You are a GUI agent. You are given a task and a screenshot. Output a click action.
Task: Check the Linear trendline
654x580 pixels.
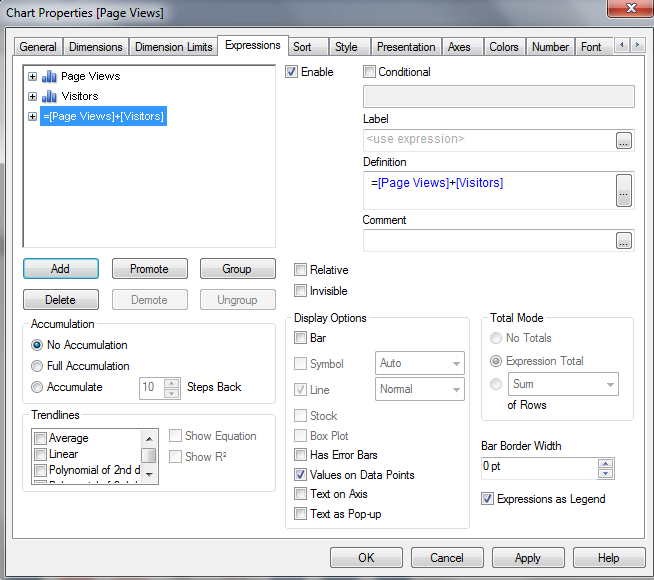40,454
